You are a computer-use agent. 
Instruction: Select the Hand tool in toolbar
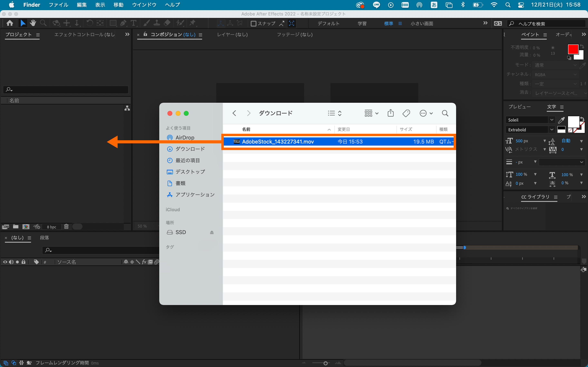[x=33, y=23]
